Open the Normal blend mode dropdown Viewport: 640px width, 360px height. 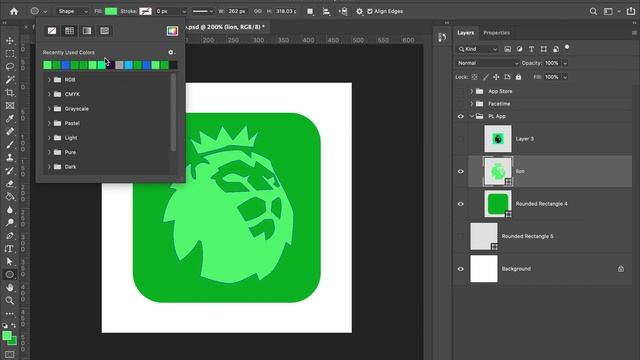[x=487, y=63]
